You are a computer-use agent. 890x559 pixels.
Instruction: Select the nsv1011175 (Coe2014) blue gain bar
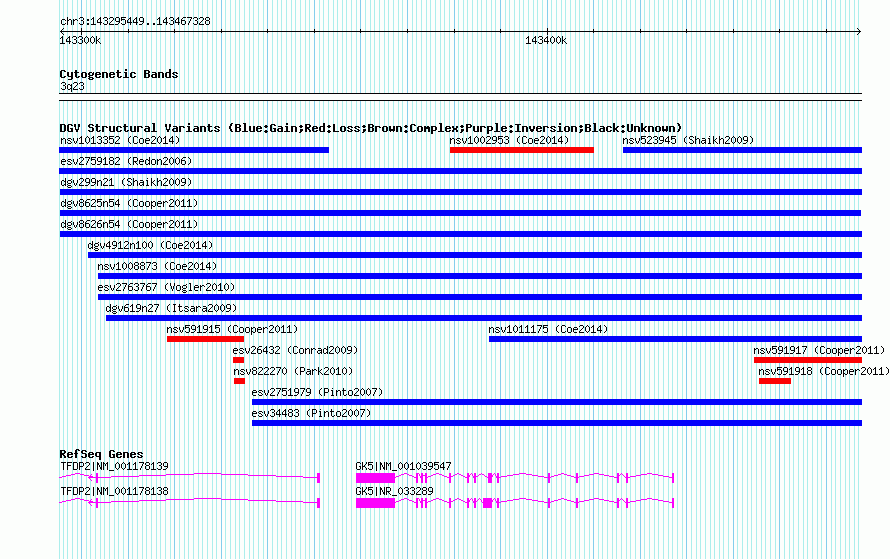point(675,339)
